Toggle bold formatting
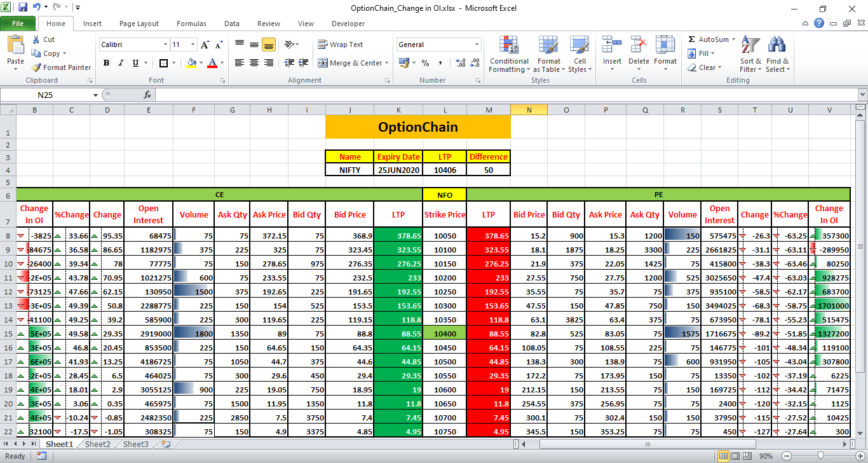Viewport: 868px width, 463px height. pos(106,63)
